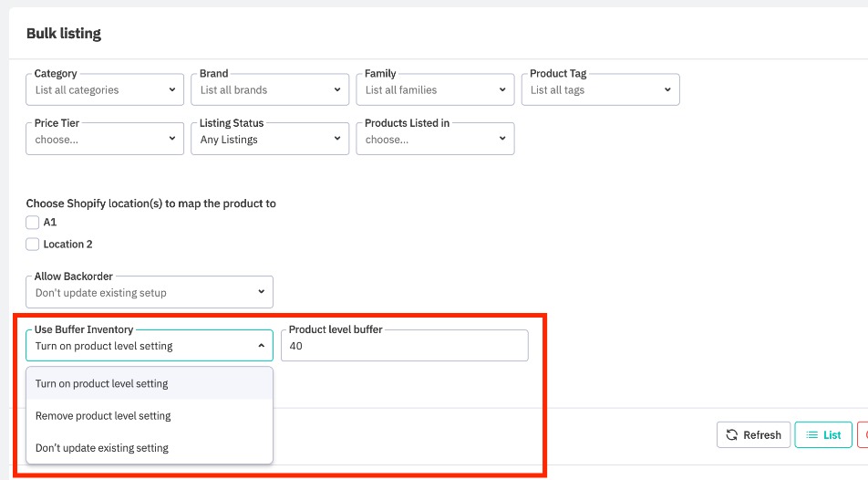Select 'Turn on product level setting' option
The height and width of the screenshot is (480, 868).
(150, 383)
